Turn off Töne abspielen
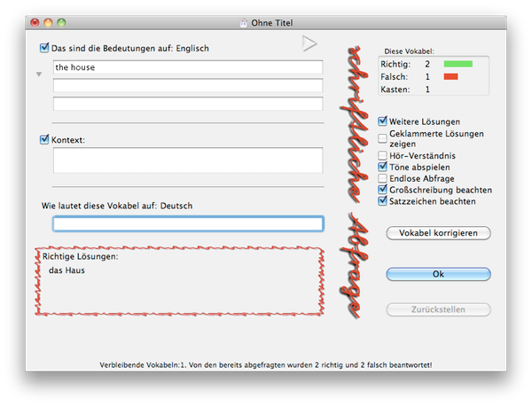The width and height of the screenshot is (532, 406). click(383, 167)
